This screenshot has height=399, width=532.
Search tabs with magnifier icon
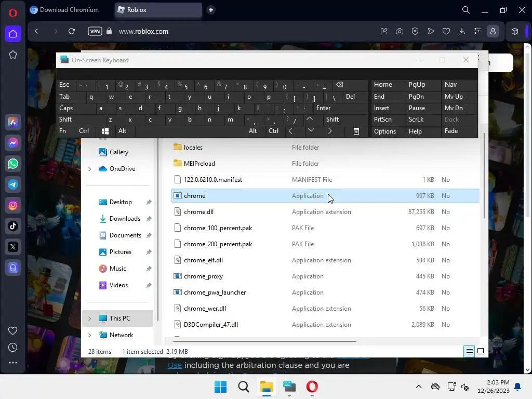(466, 10)
